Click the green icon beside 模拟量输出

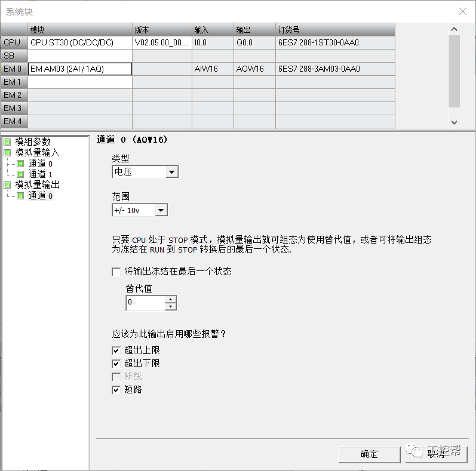[x=7, y=185]
